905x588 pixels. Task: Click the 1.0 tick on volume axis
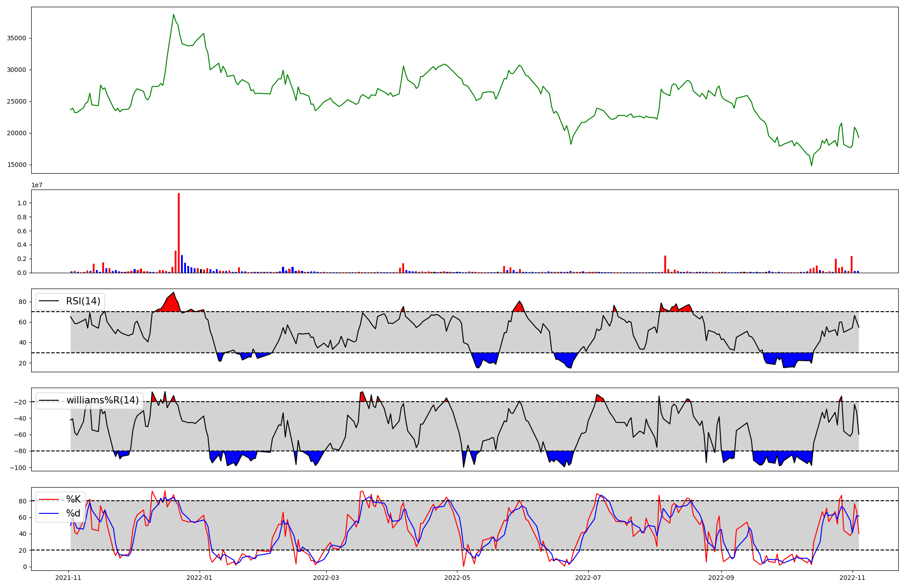coord(21,203)
